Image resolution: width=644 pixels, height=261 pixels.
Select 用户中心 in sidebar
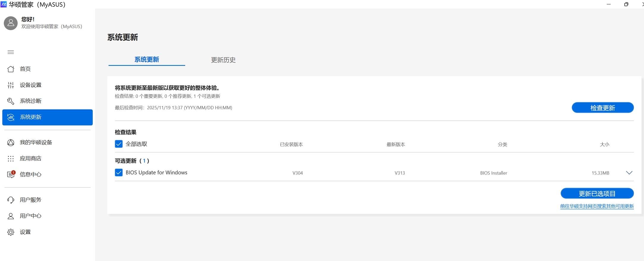coord(31,216)
